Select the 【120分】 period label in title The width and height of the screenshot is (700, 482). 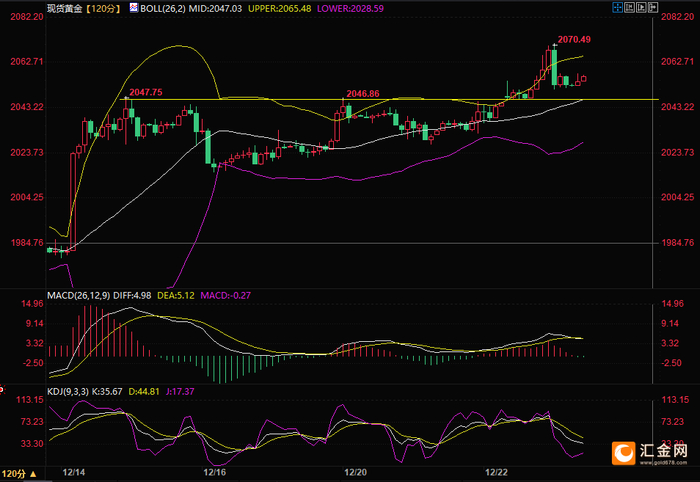[x=103, y=8]
